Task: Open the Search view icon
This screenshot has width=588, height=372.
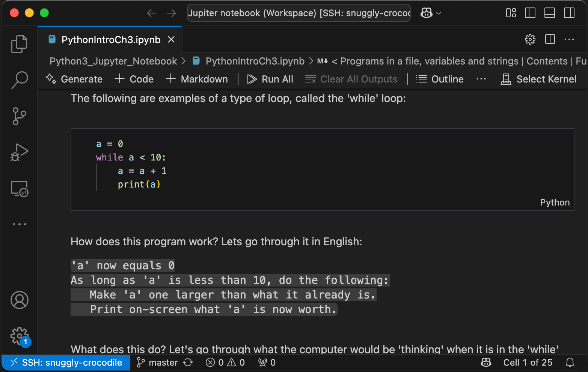Action: tap(19, 80)
